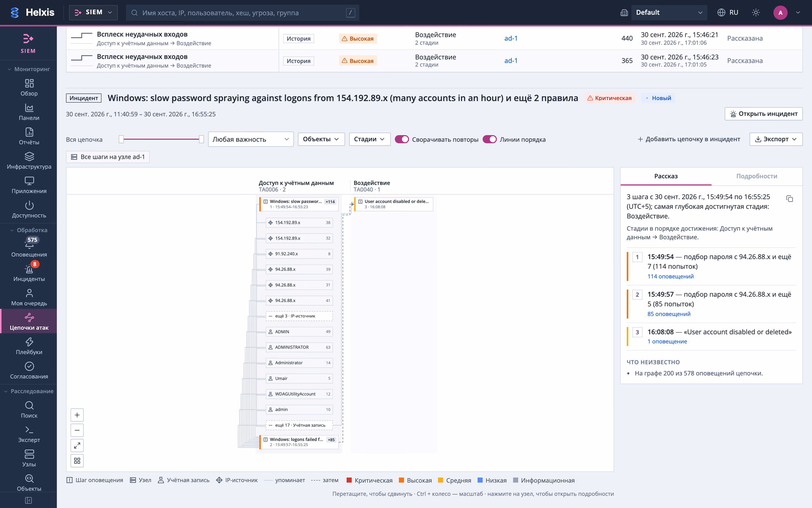Toggle the light/dark theme icon

(x=756, y=12)
